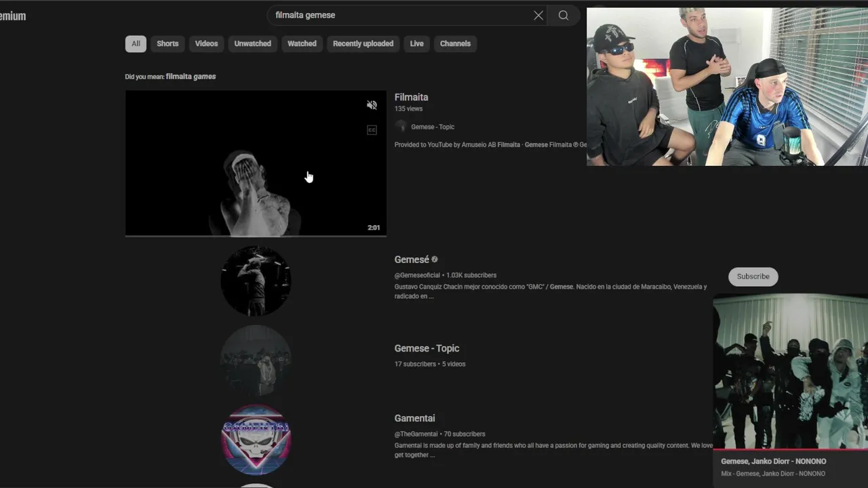Toggle closed captions on Filmaita preview
The height and width of the screenshot is (488, 868).
[x=372, y=130]
